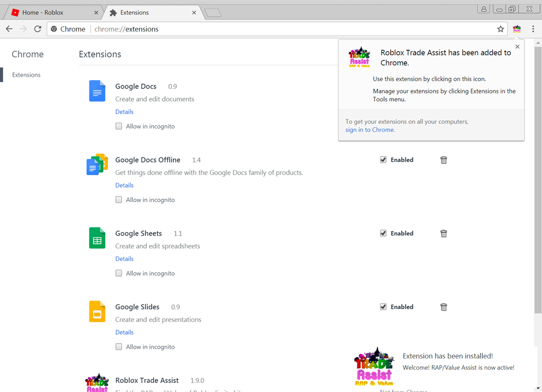Click the Roblox Trade Assist version 1.9.0
The height and width of the screenshot is (392, 542).
(197, 381)
